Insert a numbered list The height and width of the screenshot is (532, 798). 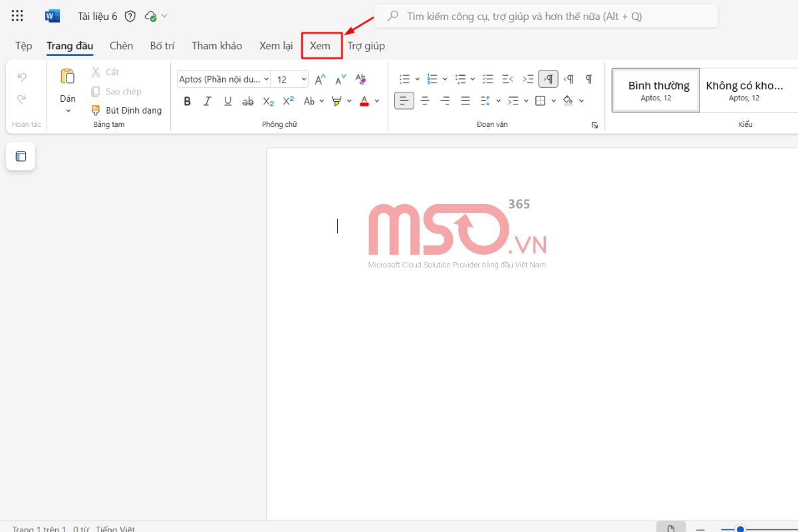tap(432, 79)
